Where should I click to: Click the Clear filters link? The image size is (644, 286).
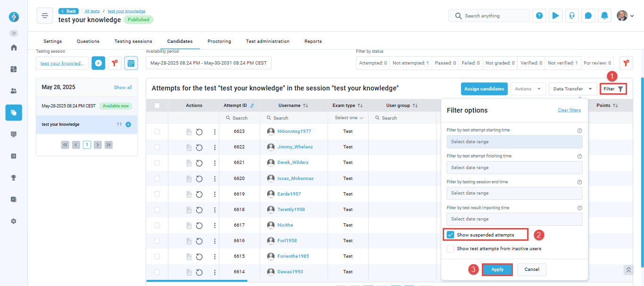click(569, 110)
